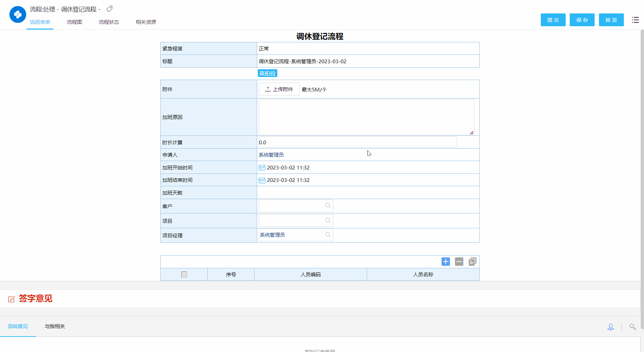Click the 上传附件 button
This screenshot has width=644, height=352.
point(279,89)
